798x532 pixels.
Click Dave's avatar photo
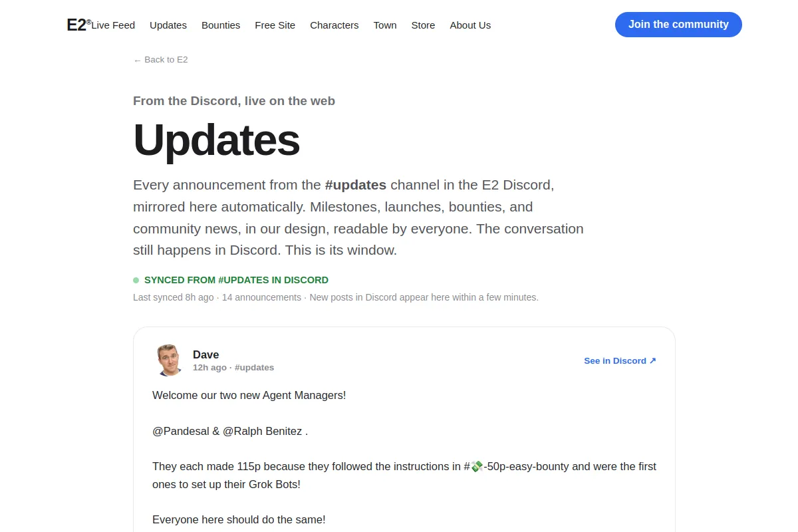[169, 360]
